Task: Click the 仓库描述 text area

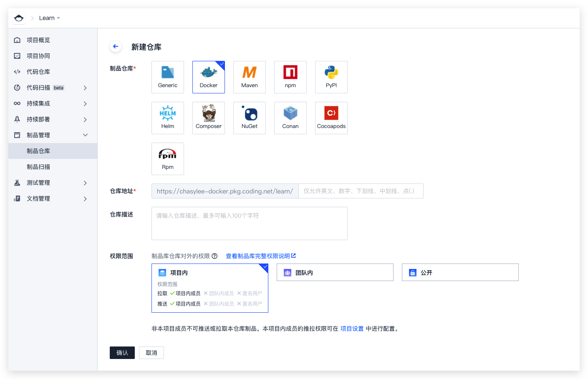Action: (x=249, y=223)
